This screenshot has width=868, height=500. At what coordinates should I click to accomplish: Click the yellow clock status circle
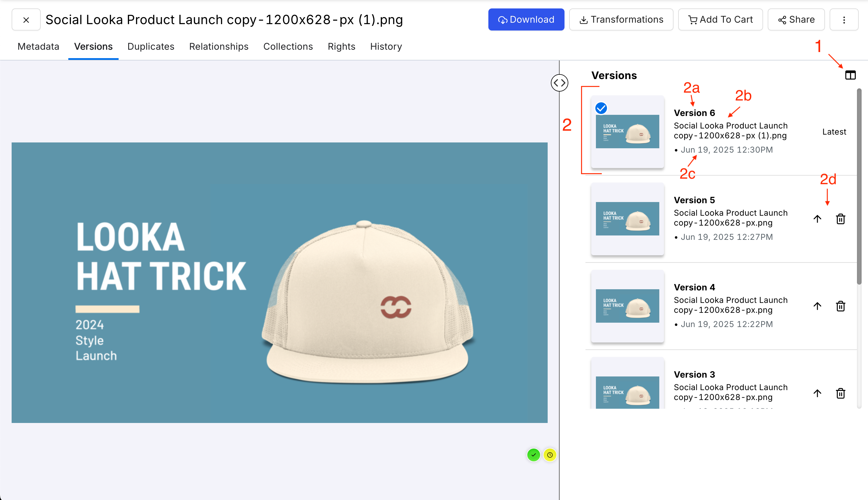[550, 455]
